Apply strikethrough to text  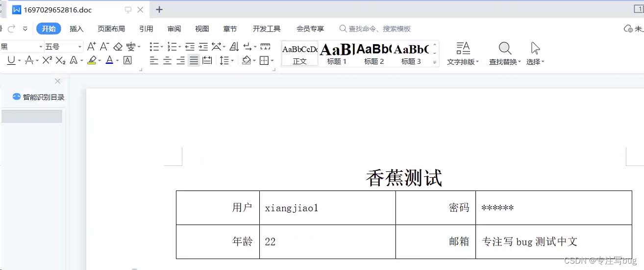pos(29,60)
